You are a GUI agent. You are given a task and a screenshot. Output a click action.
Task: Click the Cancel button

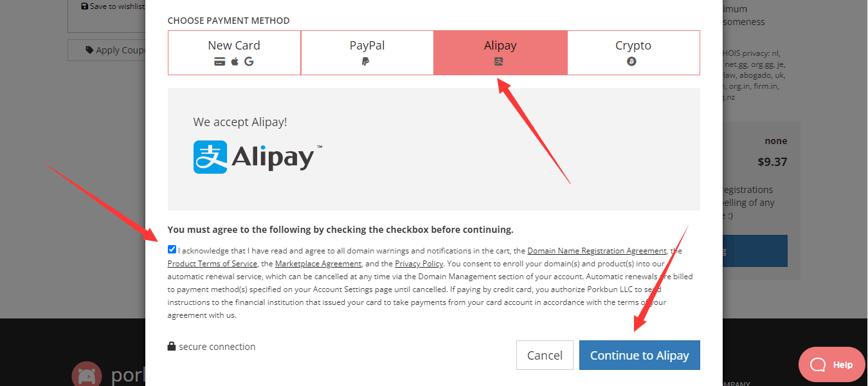545,355
